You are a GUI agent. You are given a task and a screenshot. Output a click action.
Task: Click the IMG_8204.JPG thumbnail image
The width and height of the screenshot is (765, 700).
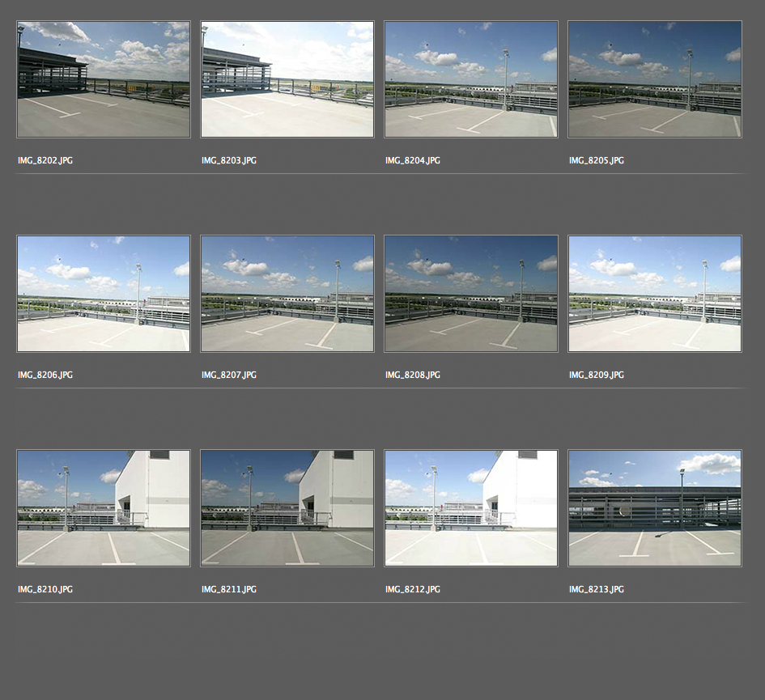pyautogui.click(x=471, y=79)
